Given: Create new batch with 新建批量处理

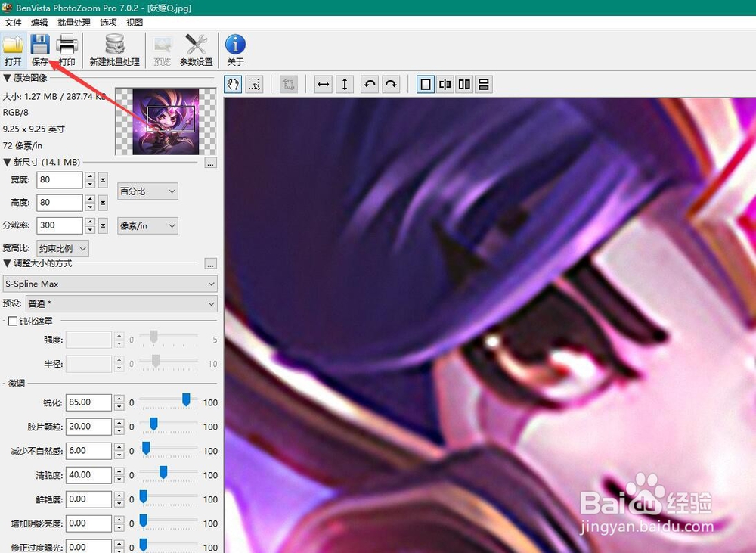Looking at the screenshot, I should (115, 50).
